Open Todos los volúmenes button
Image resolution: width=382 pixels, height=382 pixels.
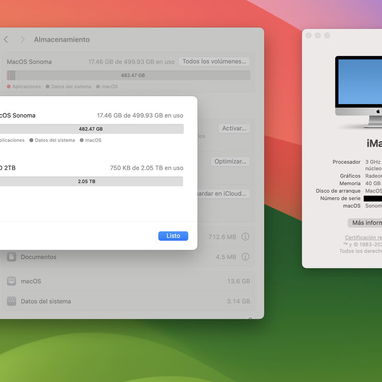point(214,61)
